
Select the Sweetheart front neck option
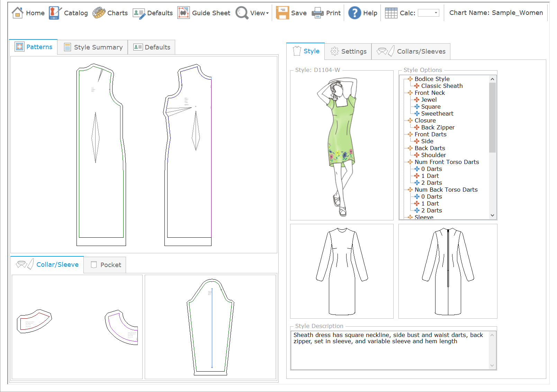click(x=437, y=113)
